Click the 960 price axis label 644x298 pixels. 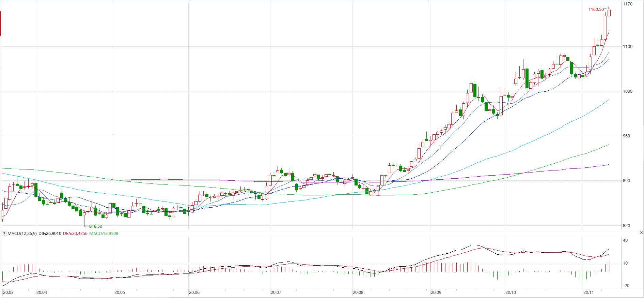click(x=626, y=136)
